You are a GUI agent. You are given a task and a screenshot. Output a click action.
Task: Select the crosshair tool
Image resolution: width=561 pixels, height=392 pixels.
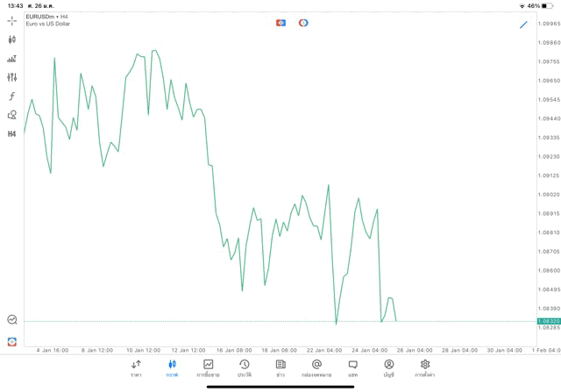click(x=12, y=21)
